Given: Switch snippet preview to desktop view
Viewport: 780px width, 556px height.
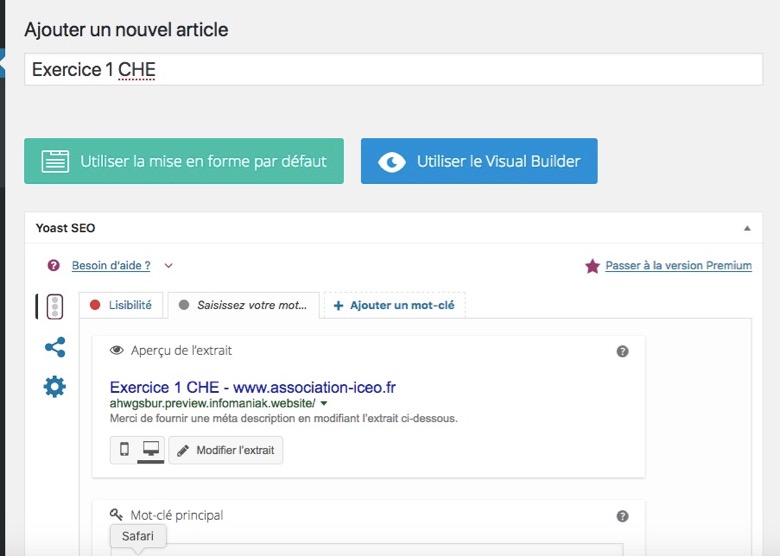Looking at the screenshot, I should coord(151,450).
